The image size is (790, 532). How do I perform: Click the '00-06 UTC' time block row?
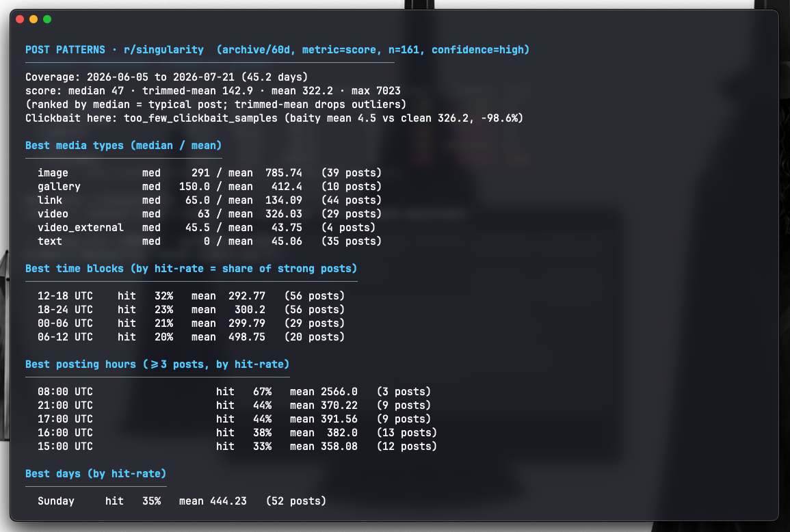[x=191, y=323]
